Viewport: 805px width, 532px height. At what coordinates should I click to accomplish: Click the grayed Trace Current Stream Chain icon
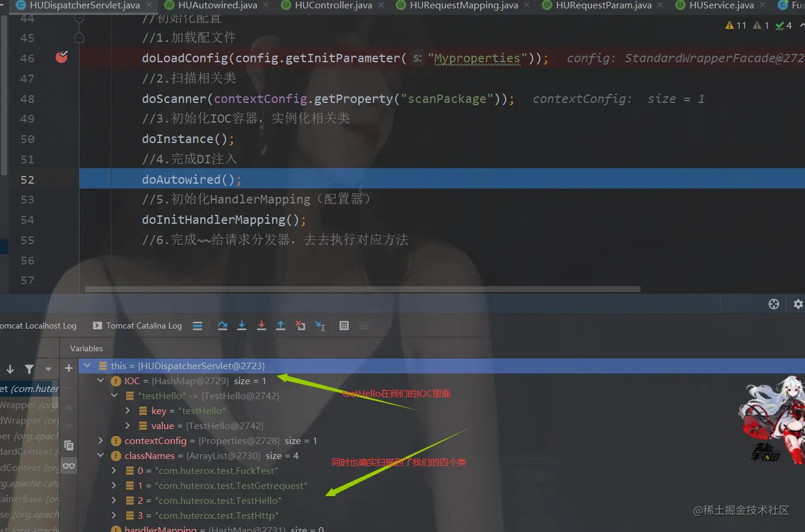[x=363, y=326]
